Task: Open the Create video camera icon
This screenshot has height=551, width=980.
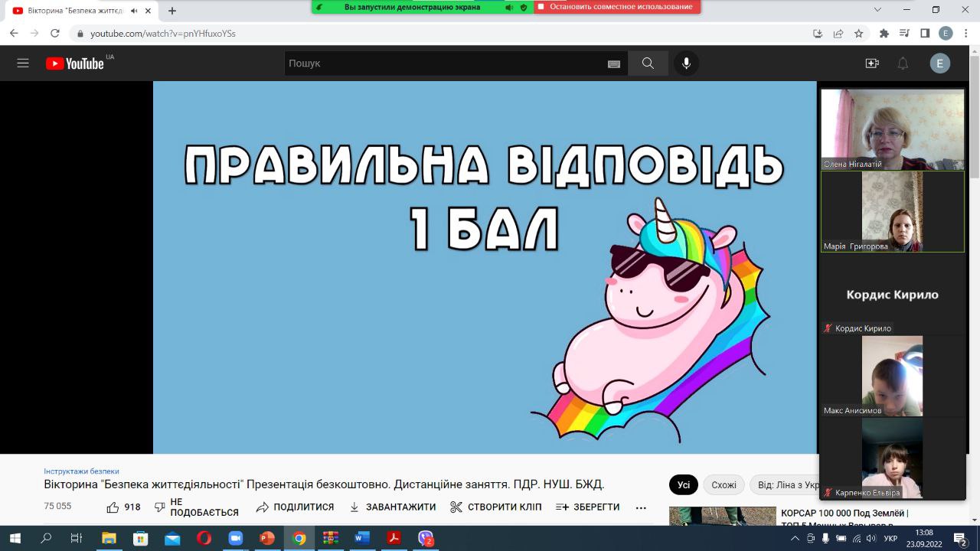Action: pyautogui.click(x=872, y=64)
